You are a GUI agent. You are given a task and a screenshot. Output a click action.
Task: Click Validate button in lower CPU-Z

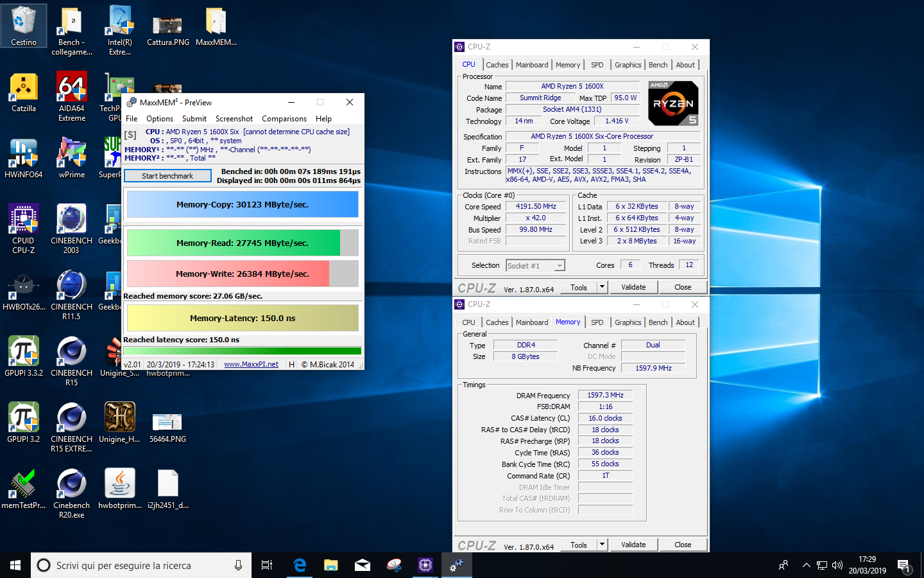[633, 545]
